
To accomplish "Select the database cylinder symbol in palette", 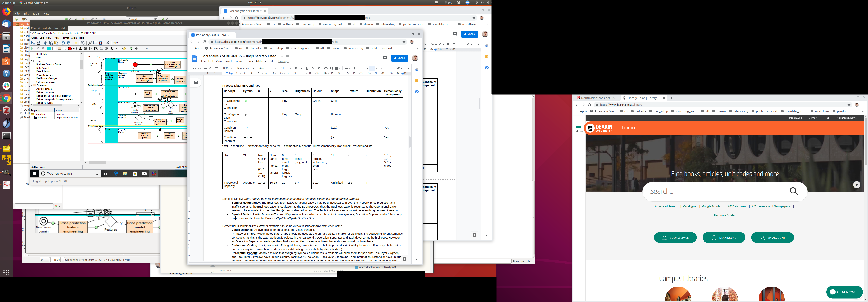I will click(x=91, y=48).
